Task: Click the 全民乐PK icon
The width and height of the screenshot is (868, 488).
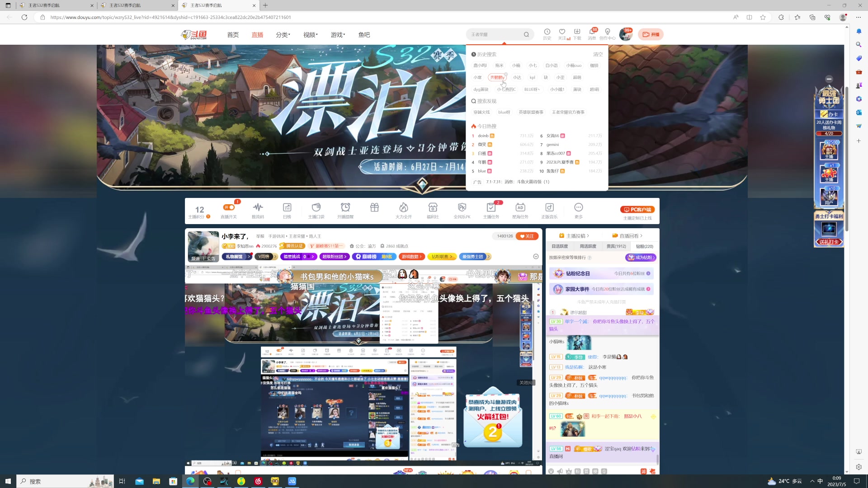Action: pos(462,208)
